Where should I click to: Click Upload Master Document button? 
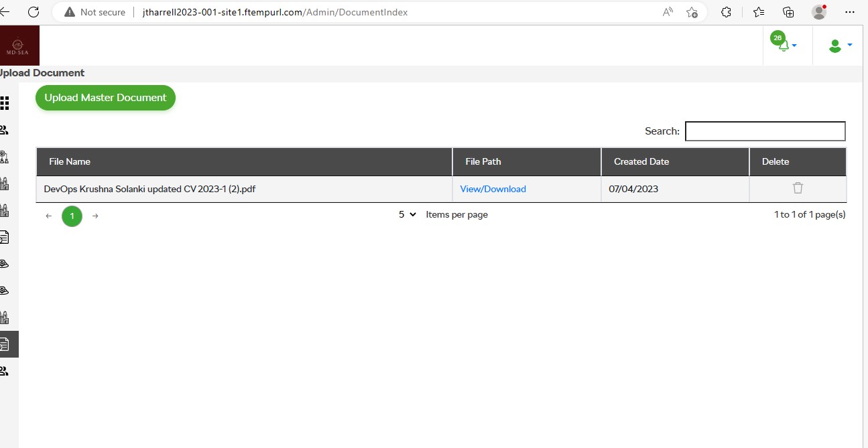click(x=105, y=98)
